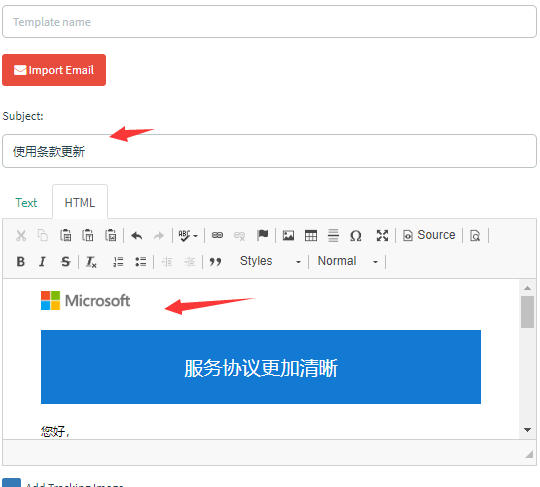Maximize the editor with the fullscreen icon
540x487 pixels.
[x=382, y=236]
